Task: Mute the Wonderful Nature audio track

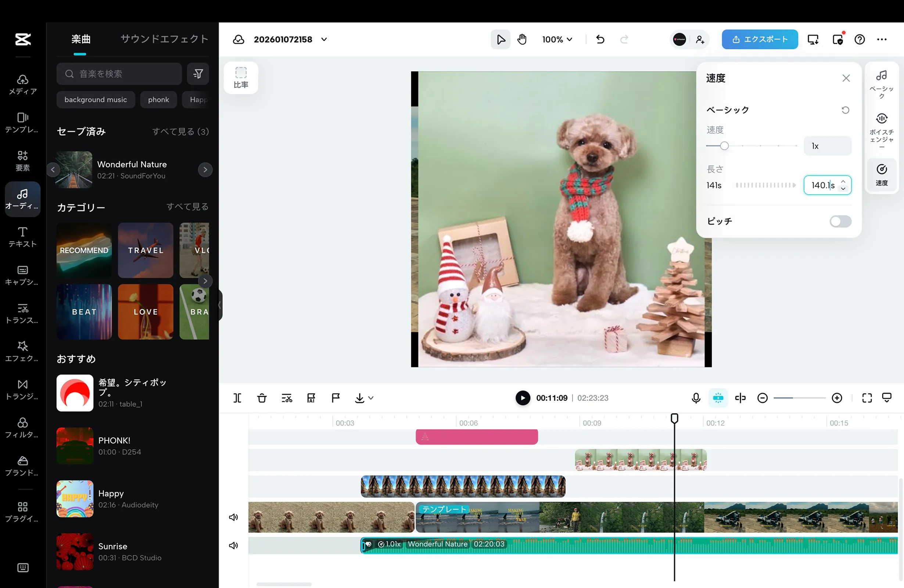Action: tap(233, 545)
